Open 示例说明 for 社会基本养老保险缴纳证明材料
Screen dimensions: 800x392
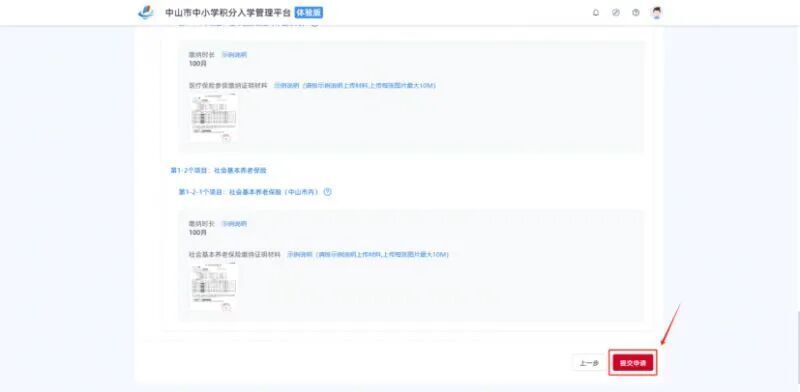pyautogui.click(x=300, y=254)
